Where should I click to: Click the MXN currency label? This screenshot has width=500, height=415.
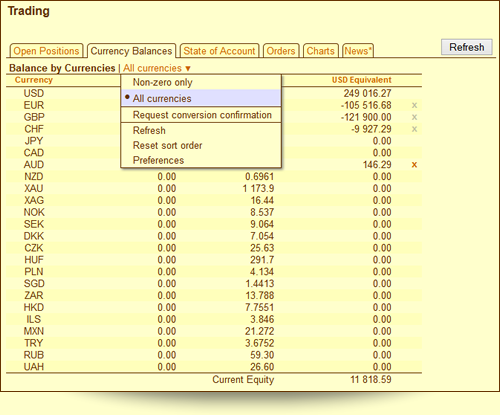[34, 331]
